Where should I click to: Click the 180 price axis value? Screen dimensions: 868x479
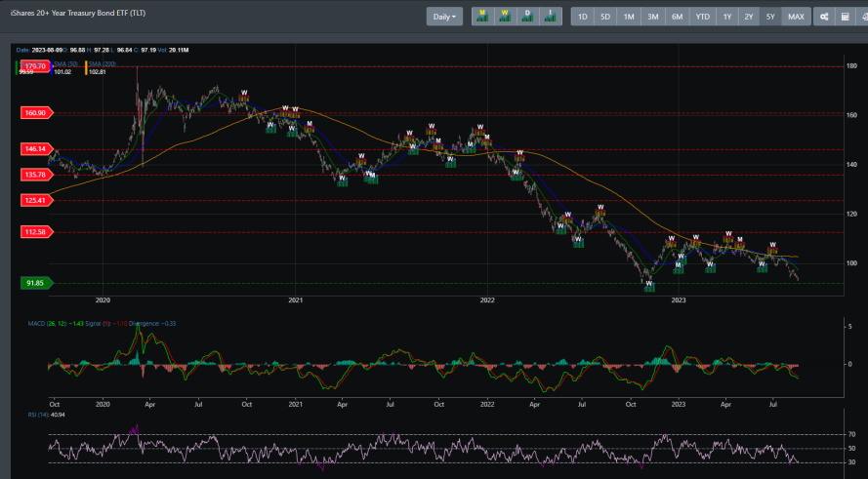tap(852, 66)
